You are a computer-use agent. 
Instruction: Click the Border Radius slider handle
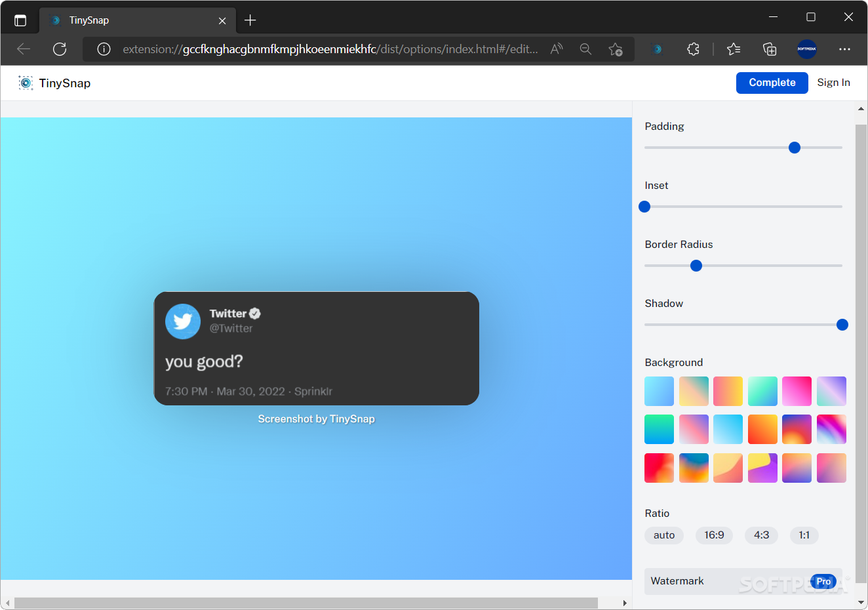pyautogui.click(x=696, y=266)
